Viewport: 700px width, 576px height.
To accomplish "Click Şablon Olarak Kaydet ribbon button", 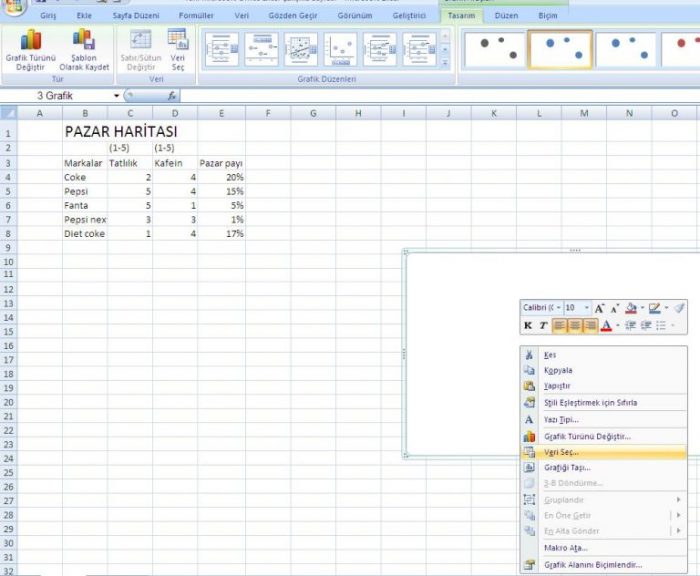I will coord(84,49).
